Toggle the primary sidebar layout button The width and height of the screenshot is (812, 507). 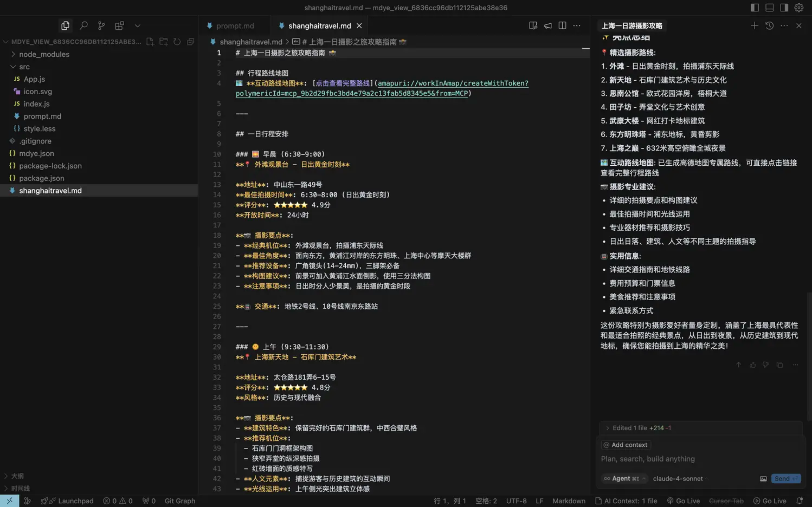[x=754, y=7]
